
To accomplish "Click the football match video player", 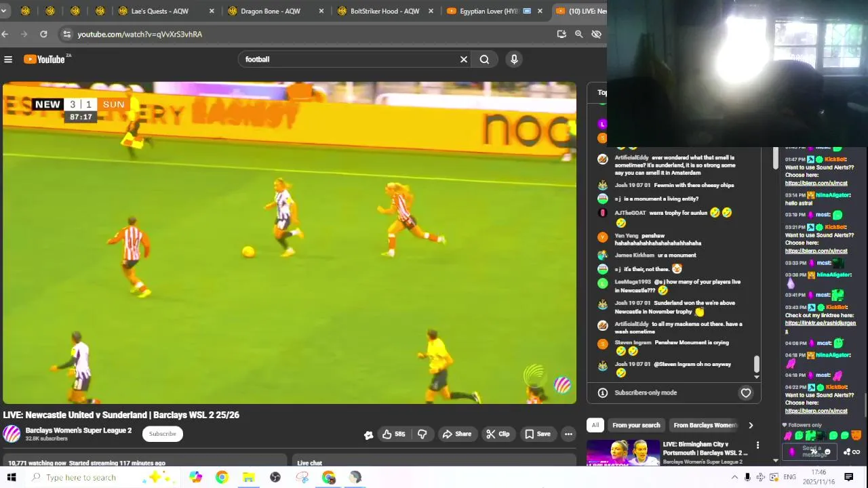I will click(290, 243).
